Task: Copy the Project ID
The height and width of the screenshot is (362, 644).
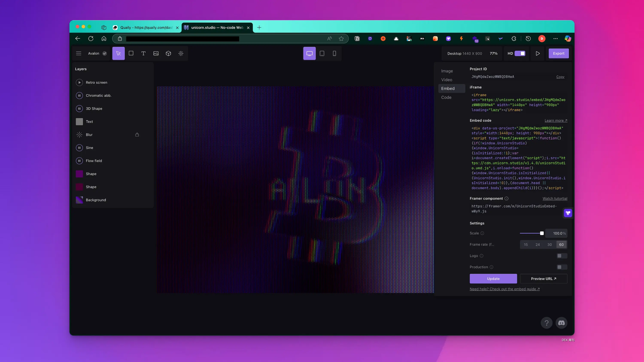Action: [x=560, y=77]
